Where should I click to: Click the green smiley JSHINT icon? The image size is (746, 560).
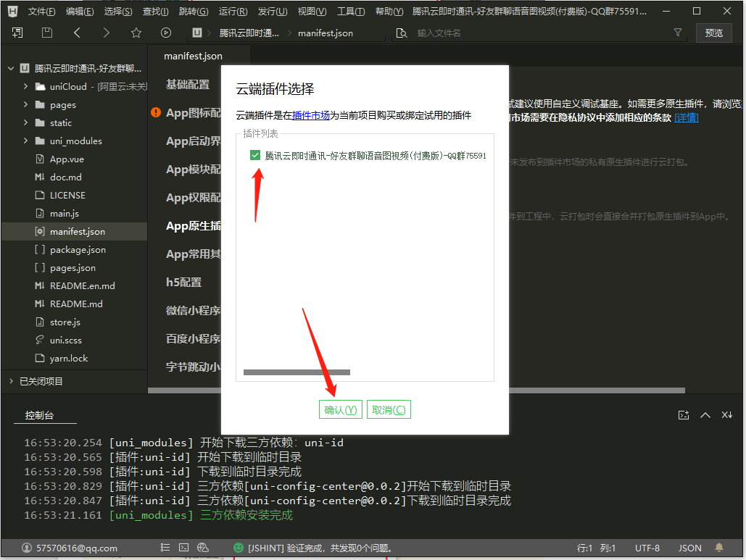[239, 548]
